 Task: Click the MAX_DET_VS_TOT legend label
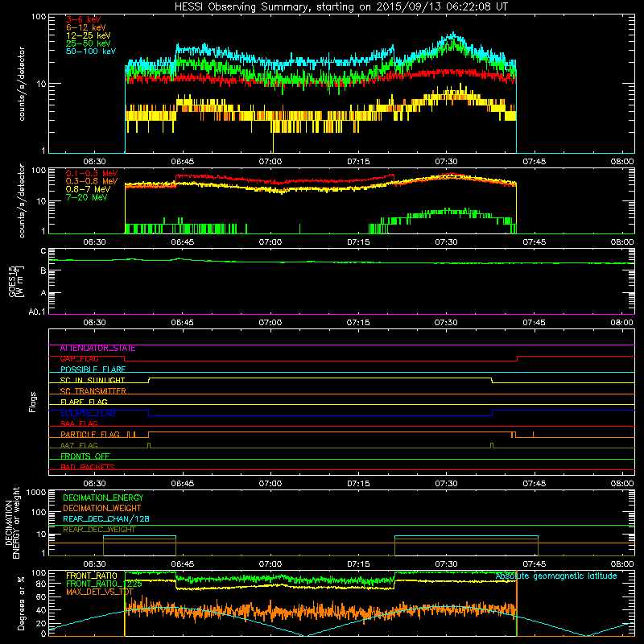pyautogui.click(x=99, y=592)
